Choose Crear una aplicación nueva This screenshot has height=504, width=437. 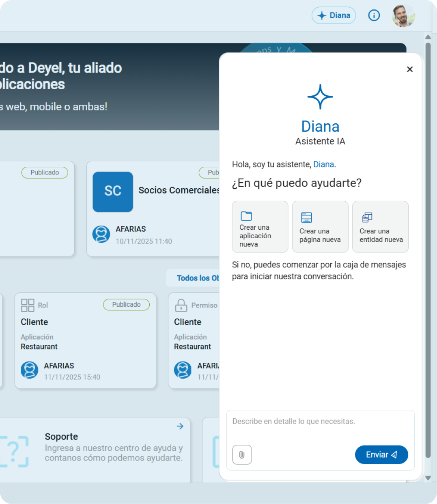point(260,227)
